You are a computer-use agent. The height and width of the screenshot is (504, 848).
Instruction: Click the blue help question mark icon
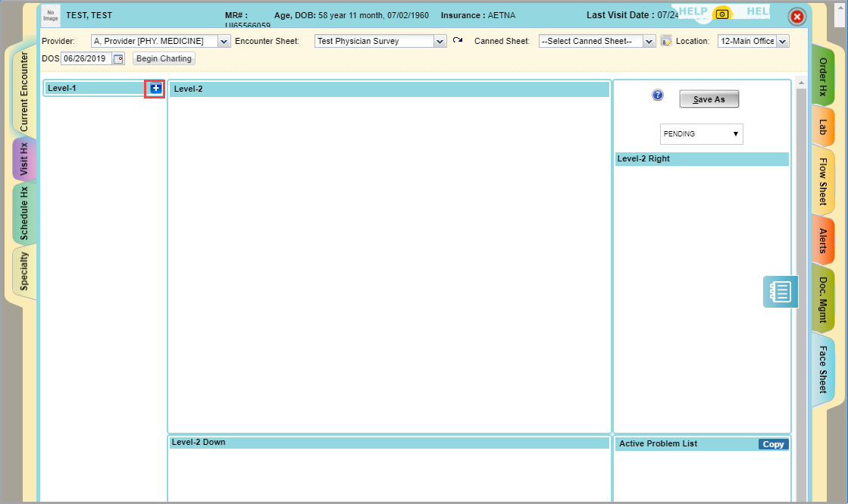coord(658,95)
